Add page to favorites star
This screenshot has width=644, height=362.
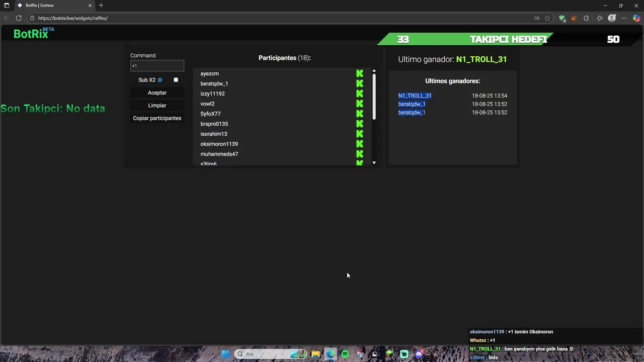coord(547,18)
